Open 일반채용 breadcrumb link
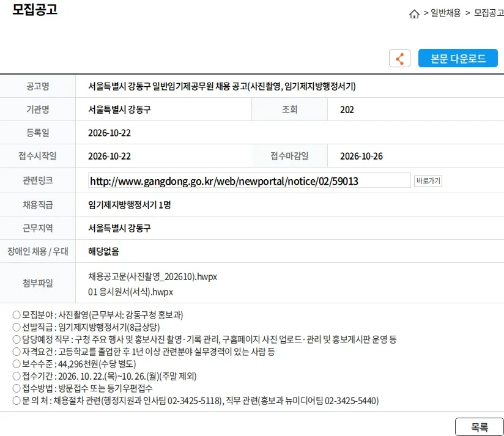This screenshot has width=504, height=436. tap(445, 13)
